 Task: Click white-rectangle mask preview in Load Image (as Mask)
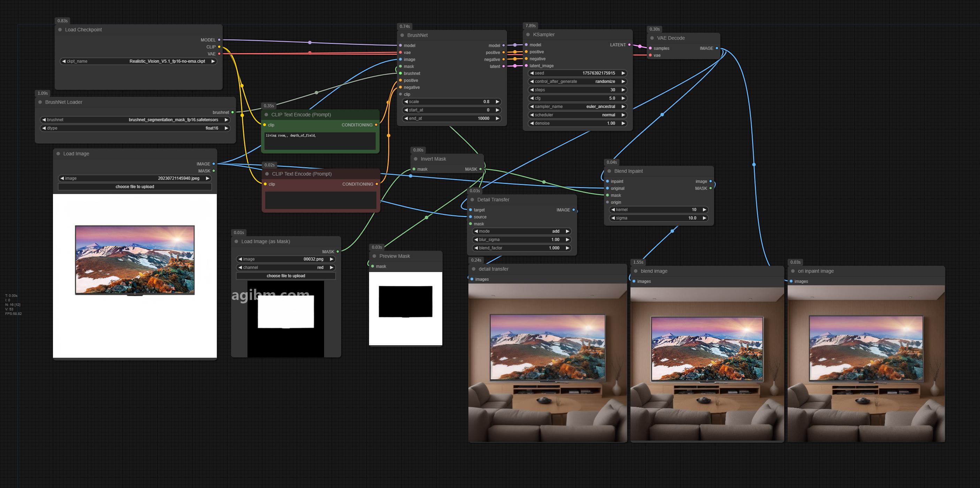[286, 319]
